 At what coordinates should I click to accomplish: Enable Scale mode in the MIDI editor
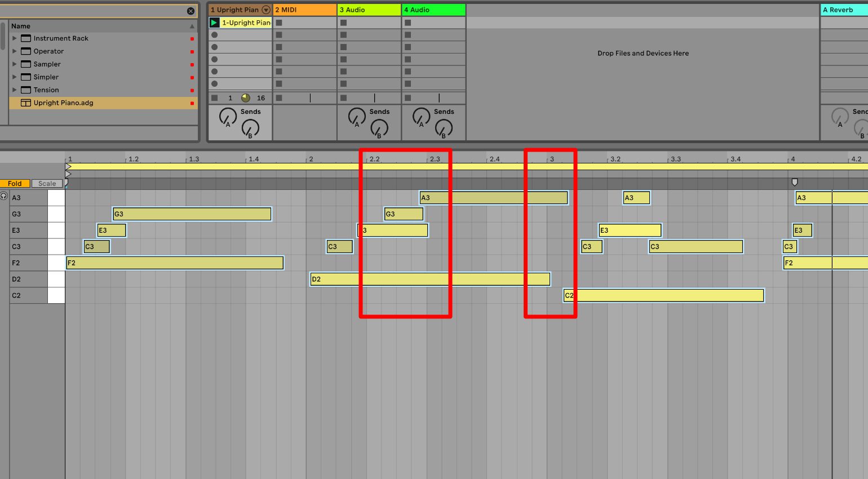[x=46, y=183]
